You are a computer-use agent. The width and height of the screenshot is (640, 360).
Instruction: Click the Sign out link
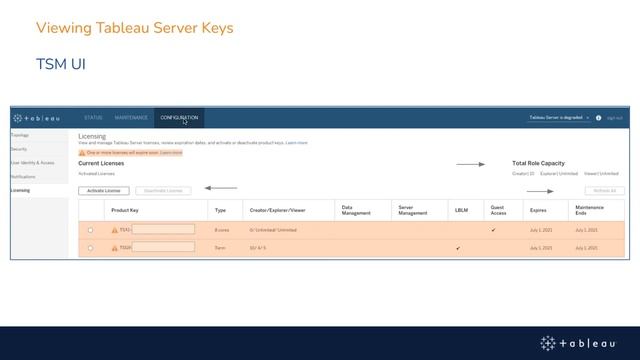click(x=615, y=118)
